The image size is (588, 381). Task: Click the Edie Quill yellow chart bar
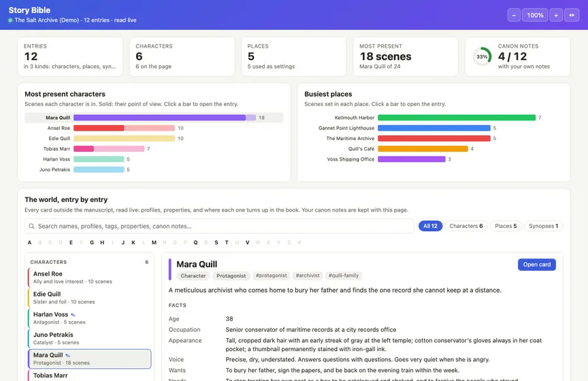[124, 138]
